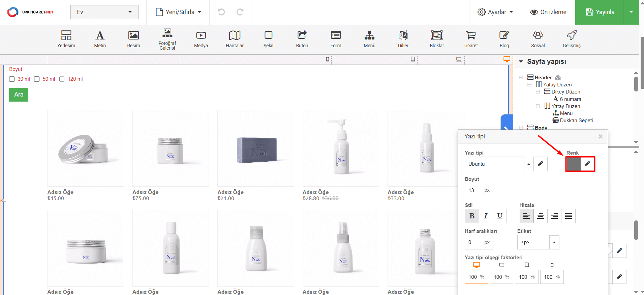Click the Fotoğraf Galerisi icon
The height and width of the screenshot is (295, 644).
pos(167,39)
